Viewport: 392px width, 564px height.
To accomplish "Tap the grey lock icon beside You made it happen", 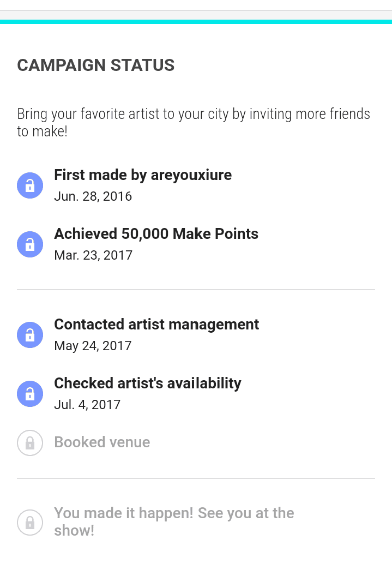I will (30, 522).
